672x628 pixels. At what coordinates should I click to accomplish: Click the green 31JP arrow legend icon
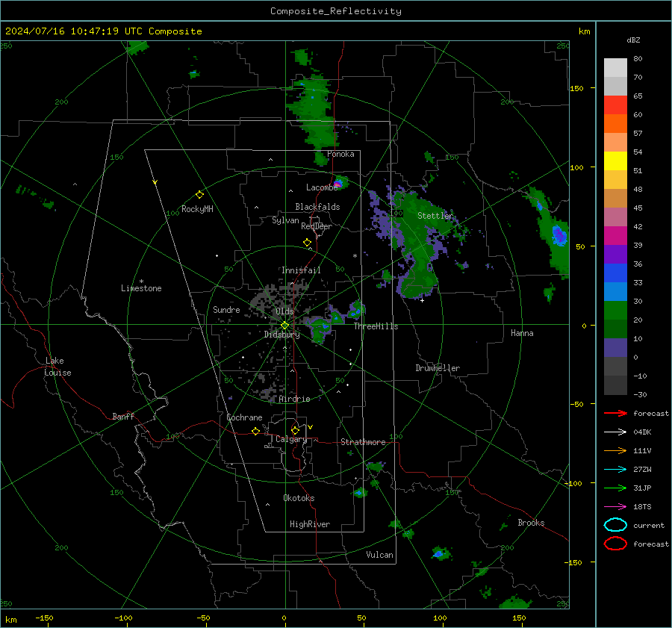tap(615, 488)
